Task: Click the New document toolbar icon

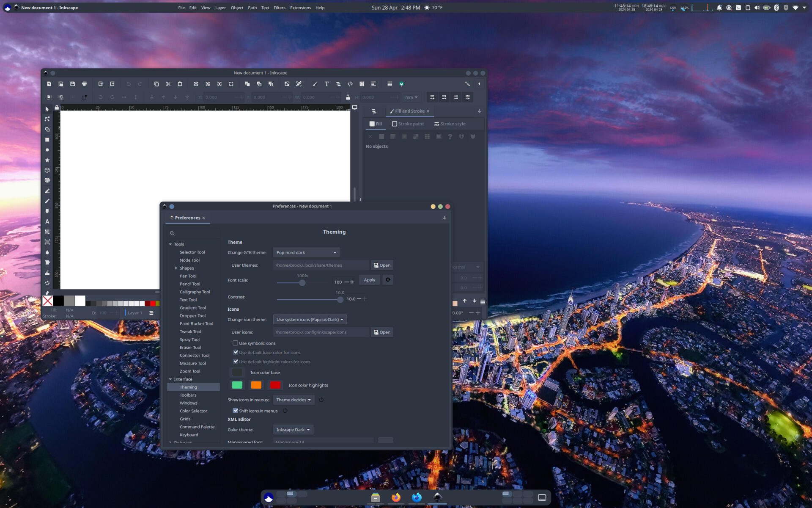Action: (49, 84)
